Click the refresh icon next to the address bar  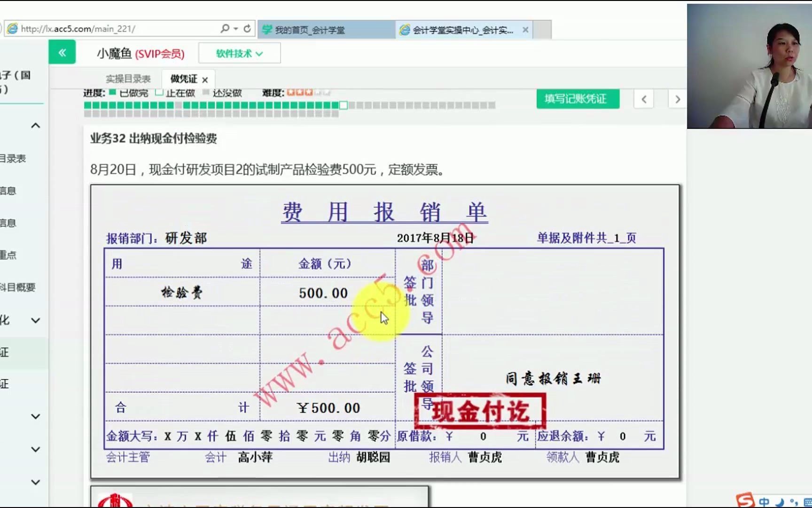coord(248,28)
